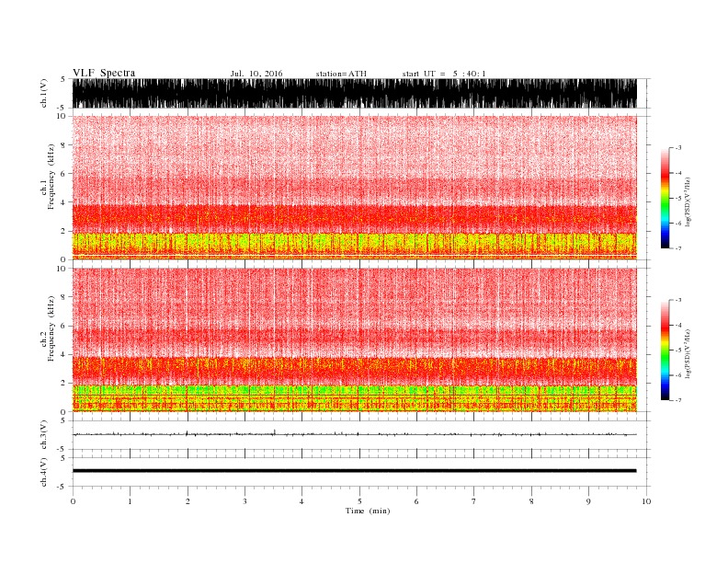Viewport: 728px width, 563px height.
Task: Click the ch.1 colorbar 'log(PSD)(V²/Hz)' label
Action: coord(688,202)
